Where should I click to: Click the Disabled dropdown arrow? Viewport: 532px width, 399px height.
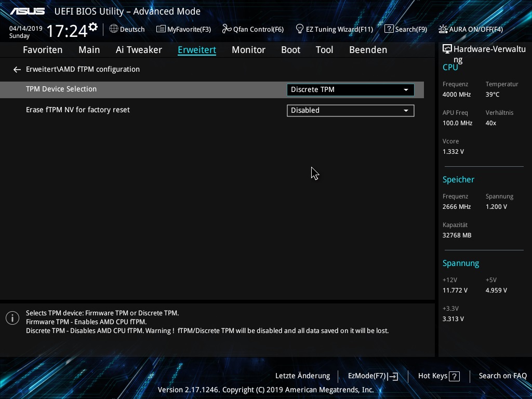click(x=406, y=111)
